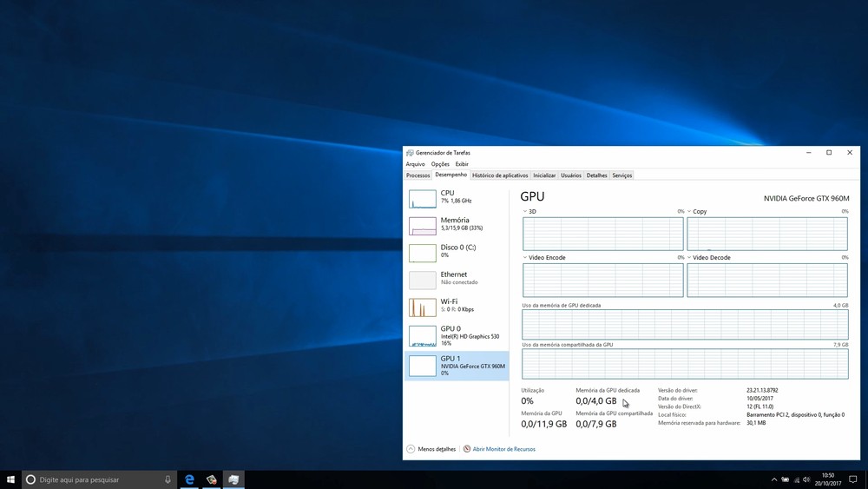Click shared GPU memory usage graph

click(685, 364)
